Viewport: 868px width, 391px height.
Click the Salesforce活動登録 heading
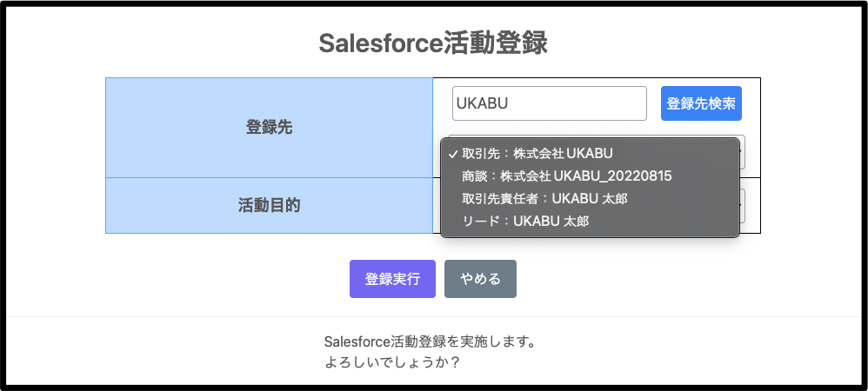pos(433,43)
